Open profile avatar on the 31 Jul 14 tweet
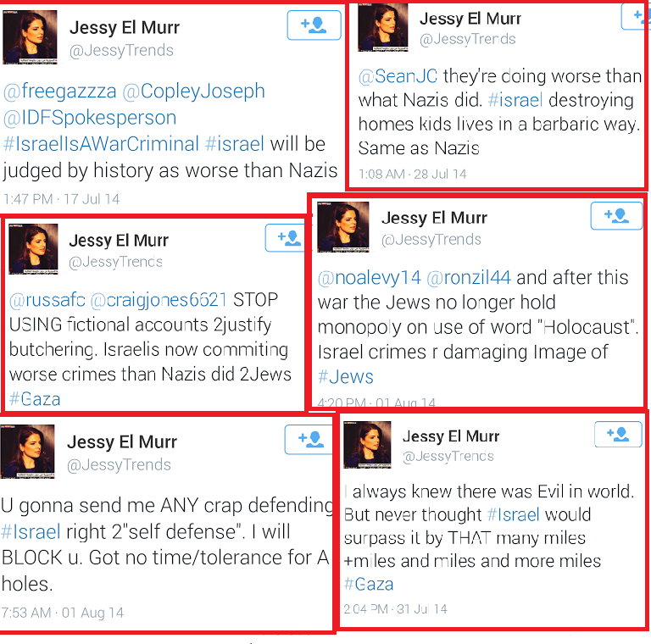651x644 pixels. click(x=368, y=444)
